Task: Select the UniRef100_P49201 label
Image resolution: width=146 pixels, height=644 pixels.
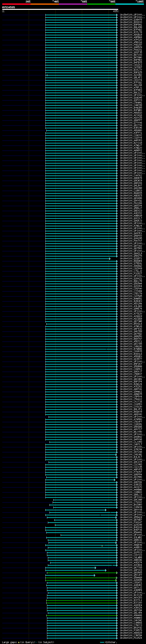Action: coord(131,50)
